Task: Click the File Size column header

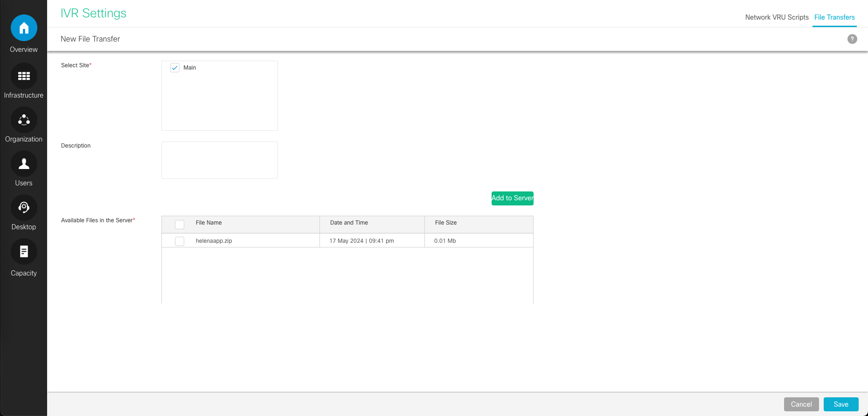Action: click(445, 223)
